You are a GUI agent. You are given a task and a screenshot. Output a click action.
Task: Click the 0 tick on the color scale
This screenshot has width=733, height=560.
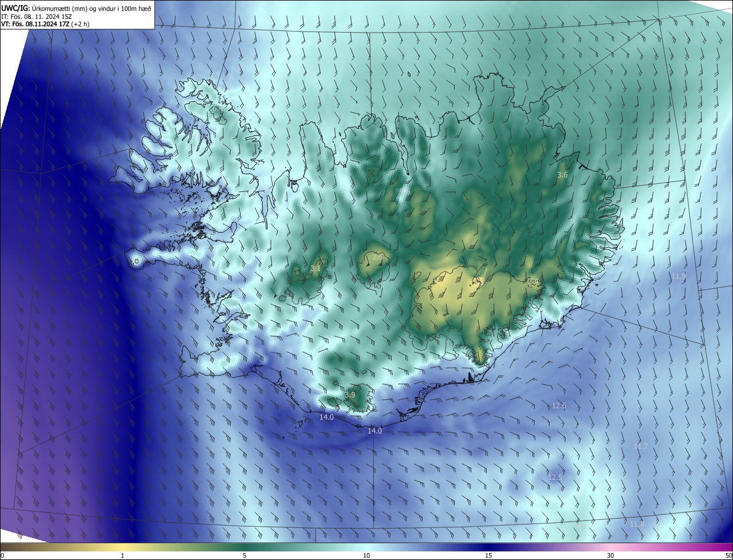point(2,556)
